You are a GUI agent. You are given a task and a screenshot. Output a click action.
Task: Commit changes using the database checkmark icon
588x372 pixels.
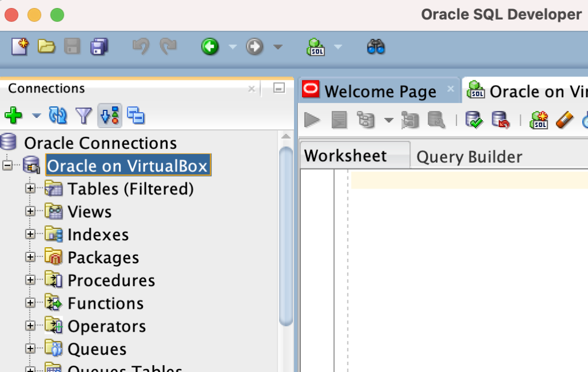click(473, 120)
